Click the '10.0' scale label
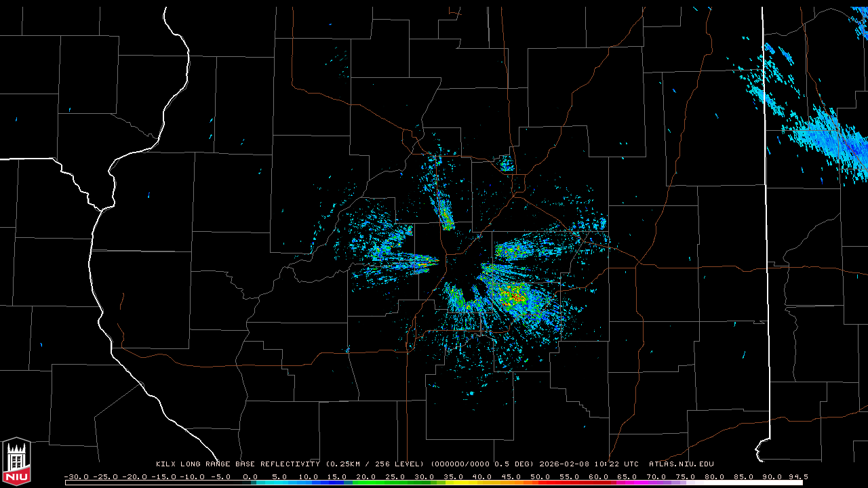The width and height of the screenshot is (868, 488). click(309, 476)
